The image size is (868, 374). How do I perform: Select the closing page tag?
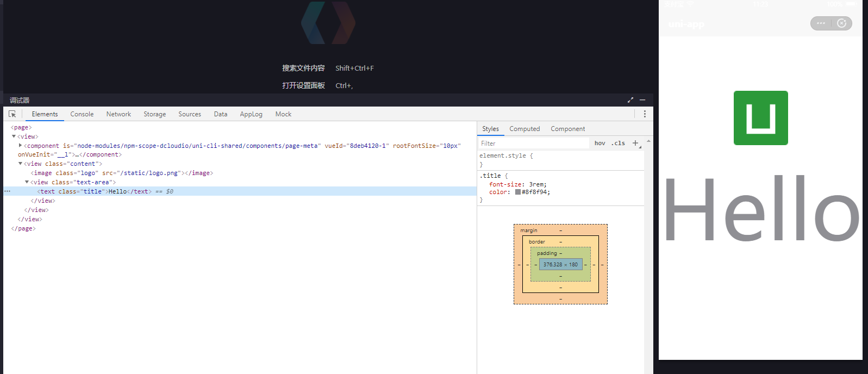click(x=23, y=228)
